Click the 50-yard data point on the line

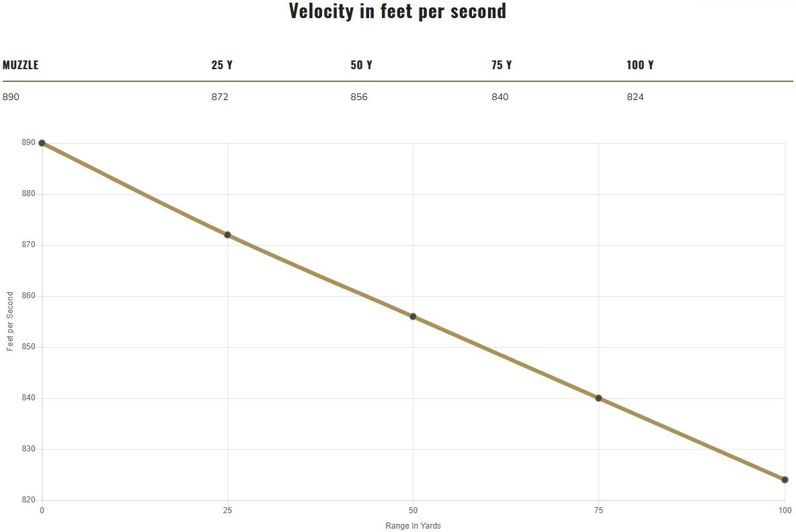click(x=413, y=316)
